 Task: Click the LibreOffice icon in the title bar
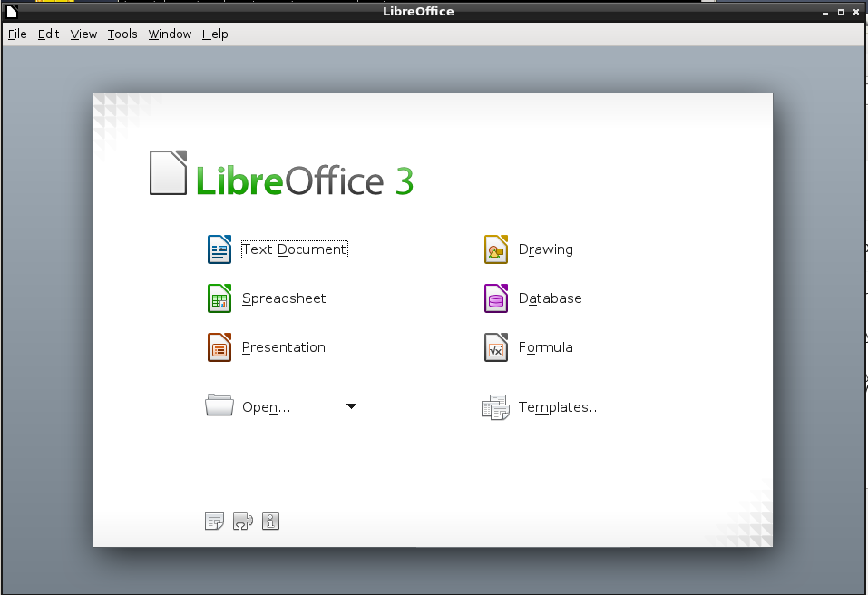(x=12, y=11)
